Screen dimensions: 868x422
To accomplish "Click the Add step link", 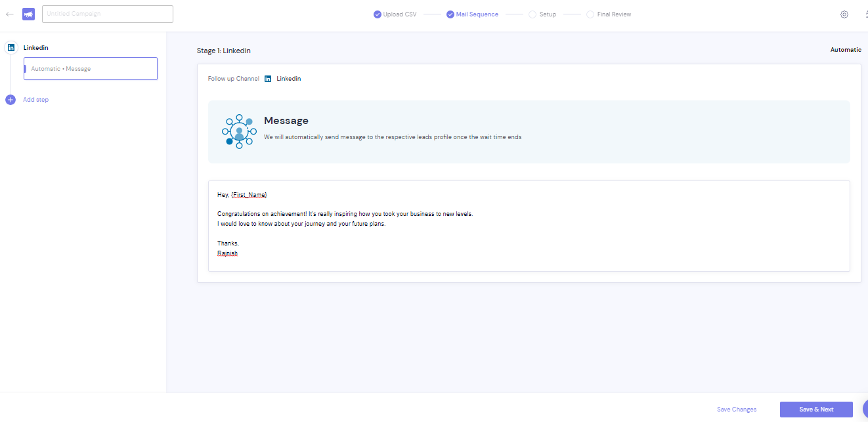I will click(35, 100).
